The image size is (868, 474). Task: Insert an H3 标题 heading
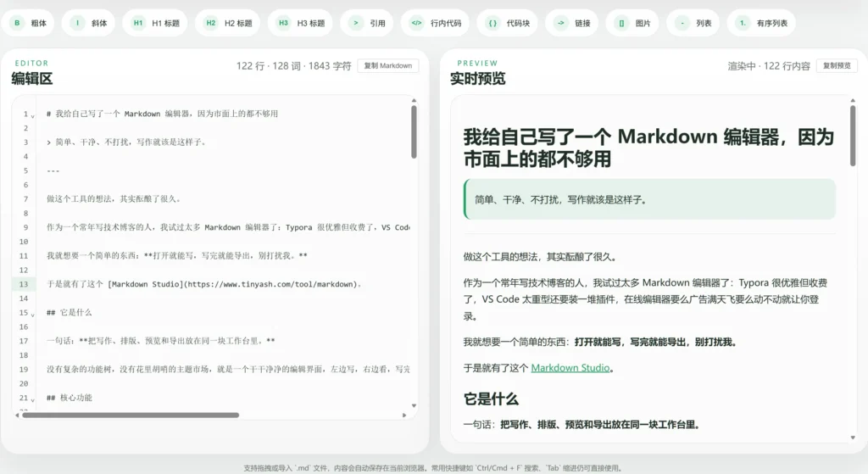[x=300, y=23]
